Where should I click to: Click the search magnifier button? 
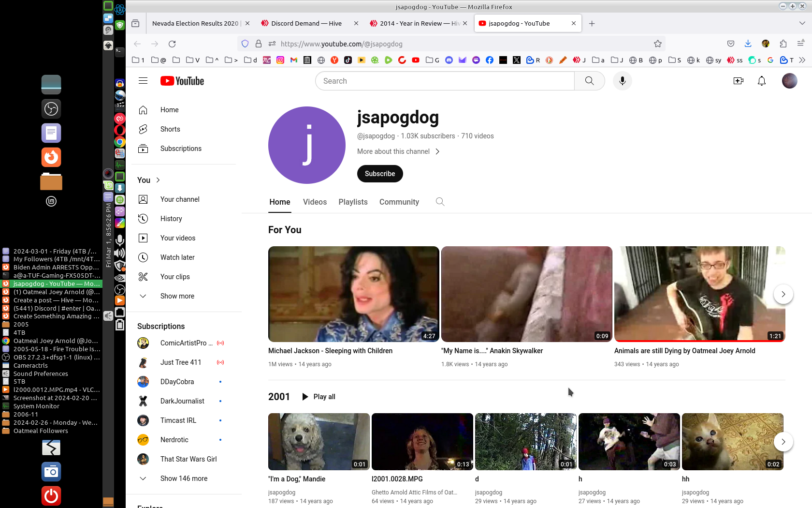589,81
